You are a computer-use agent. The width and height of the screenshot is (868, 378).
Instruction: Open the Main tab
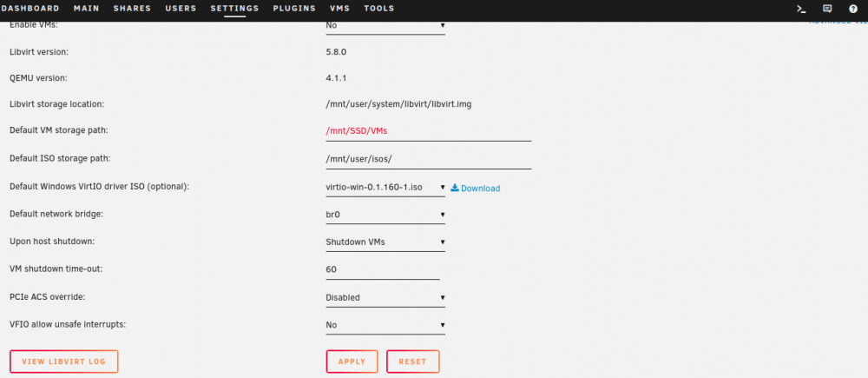[86, 9]
